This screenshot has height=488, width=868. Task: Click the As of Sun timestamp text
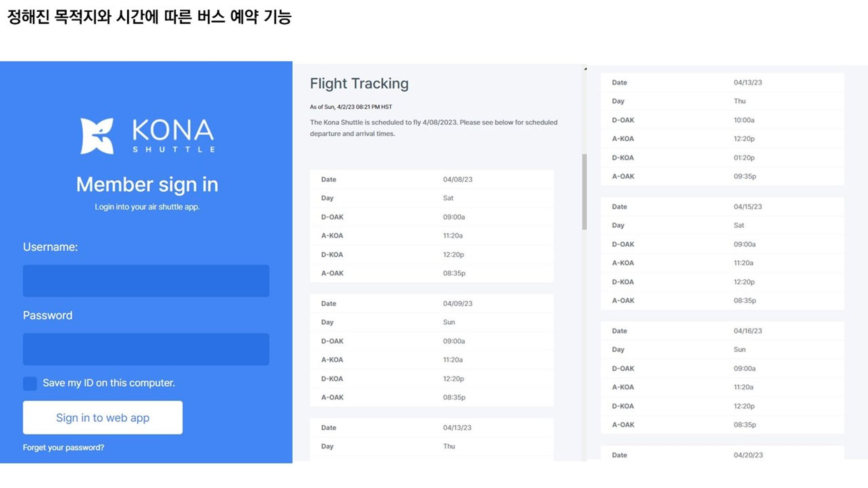coord(351,107)
